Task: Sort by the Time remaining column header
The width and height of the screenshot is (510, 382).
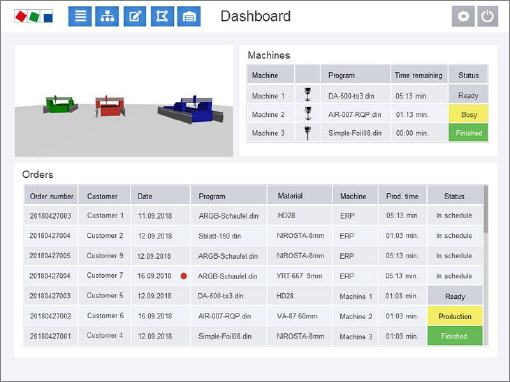Action: click(419, 75)
